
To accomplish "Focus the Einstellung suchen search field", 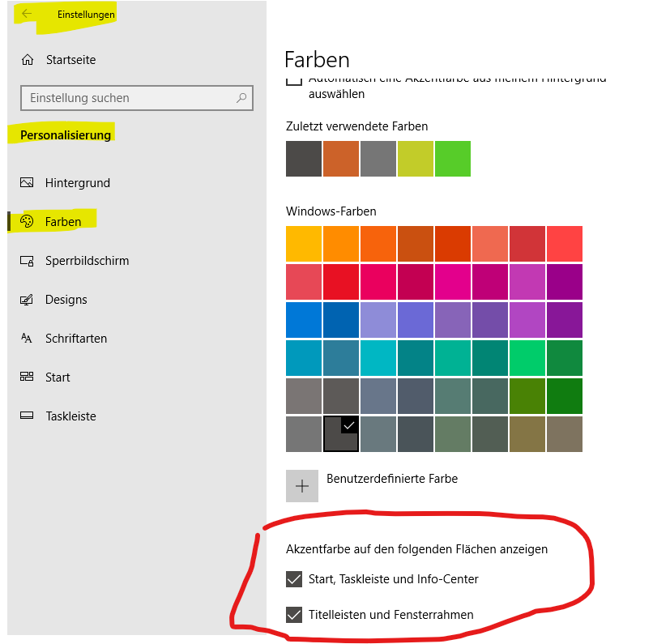I will pyautogui.click(x=137, y=98).
